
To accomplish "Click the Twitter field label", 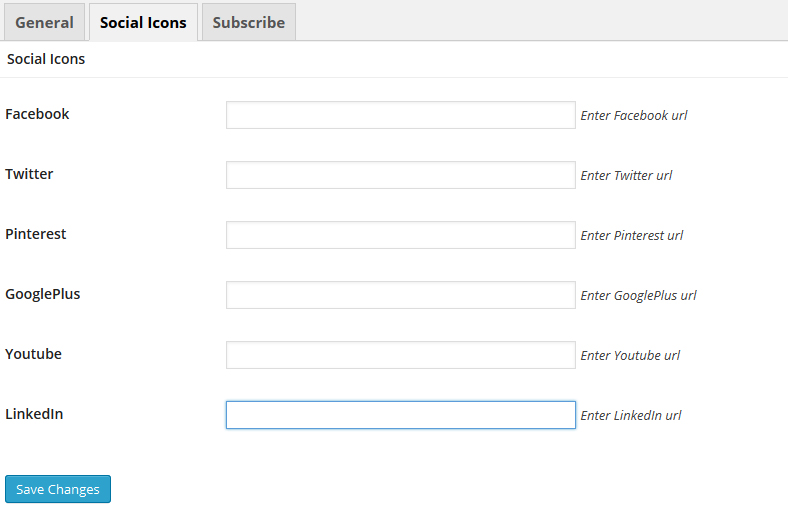I will tap(29, 174).
